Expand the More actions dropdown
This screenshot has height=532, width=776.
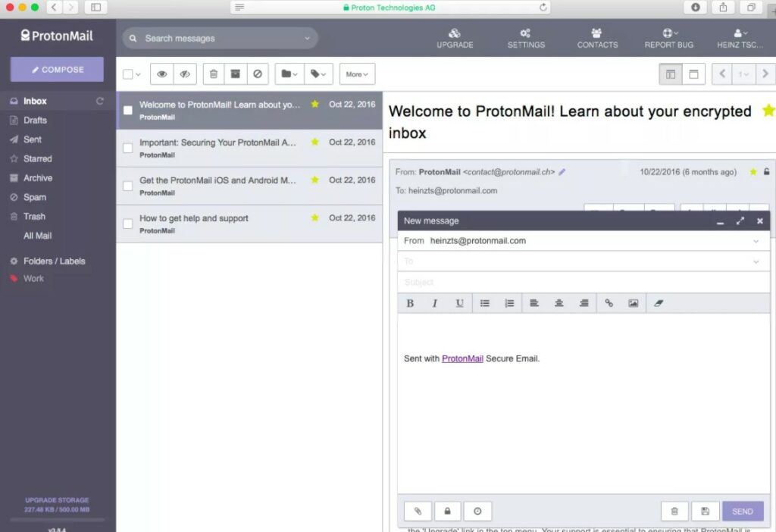click(x=356, y=74)
